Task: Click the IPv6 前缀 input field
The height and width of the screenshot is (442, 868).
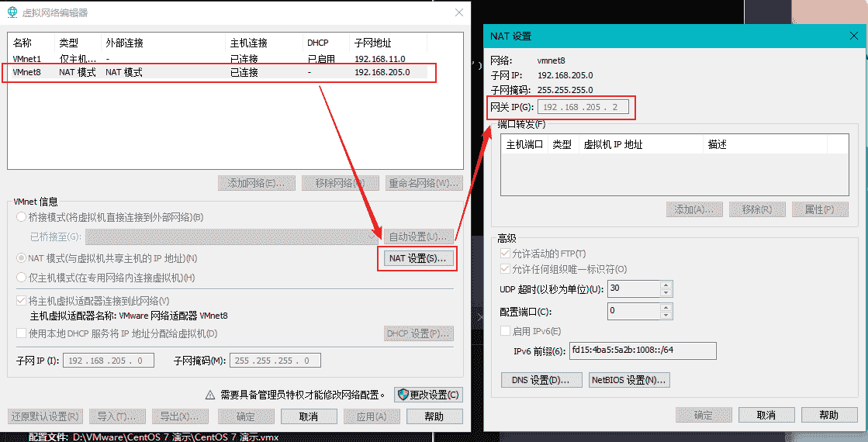Action: tap(642, 350)
